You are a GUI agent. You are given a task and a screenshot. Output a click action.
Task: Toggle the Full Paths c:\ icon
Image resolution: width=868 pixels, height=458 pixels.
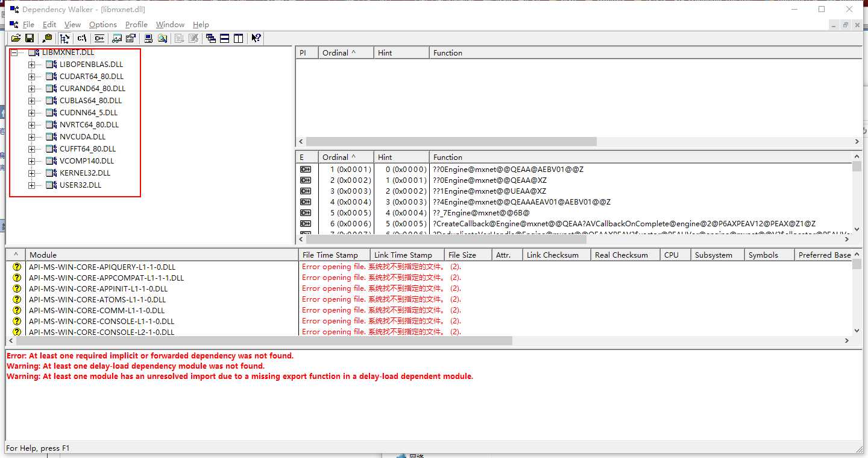pyautogui.click(x=82, y=38)
